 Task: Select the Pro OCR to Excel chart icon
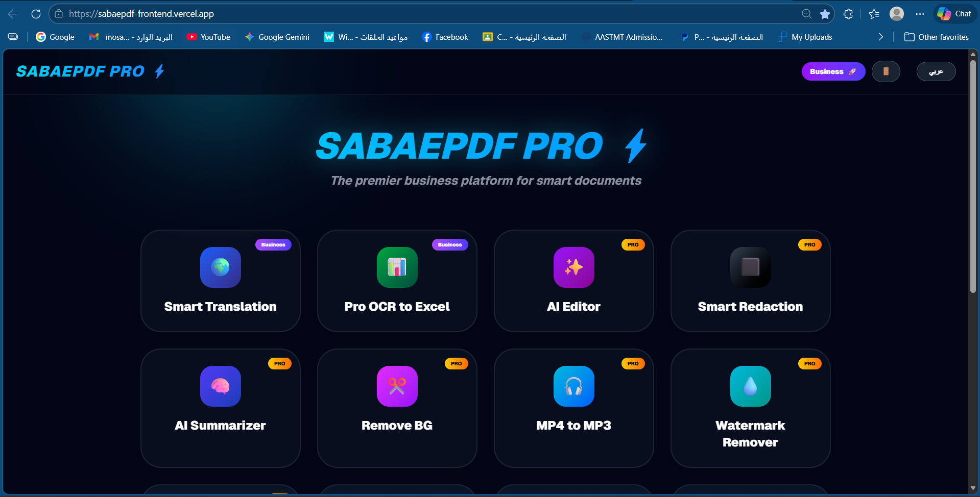tap(397, 267)
